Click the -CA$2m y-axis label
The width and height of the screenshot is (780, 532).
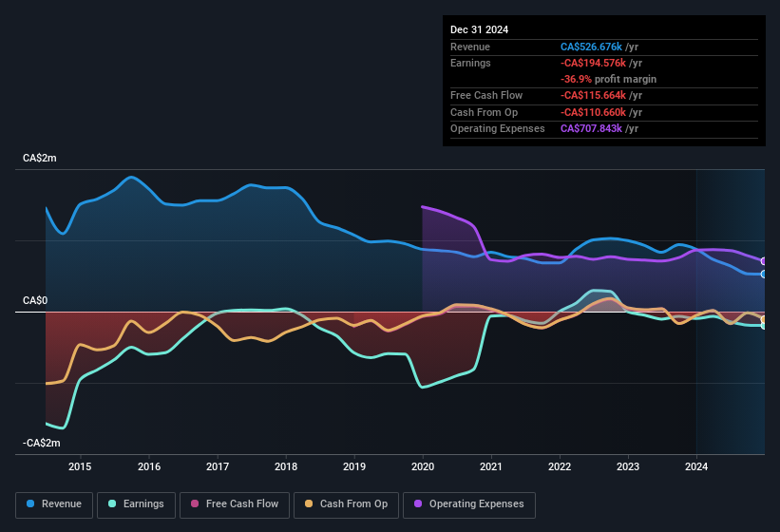tap(41, 443)
